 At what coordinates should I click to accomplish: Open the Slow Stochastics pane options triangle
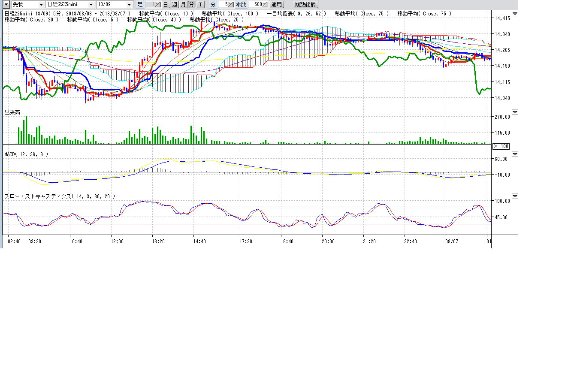tap(515, 196)
